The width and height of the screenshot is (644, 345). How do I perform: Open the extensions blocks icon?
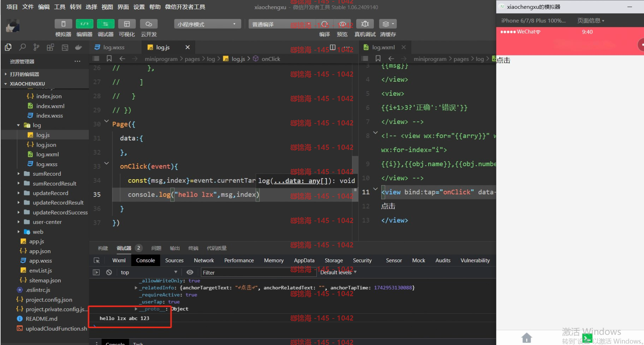(x=50, y=47)
